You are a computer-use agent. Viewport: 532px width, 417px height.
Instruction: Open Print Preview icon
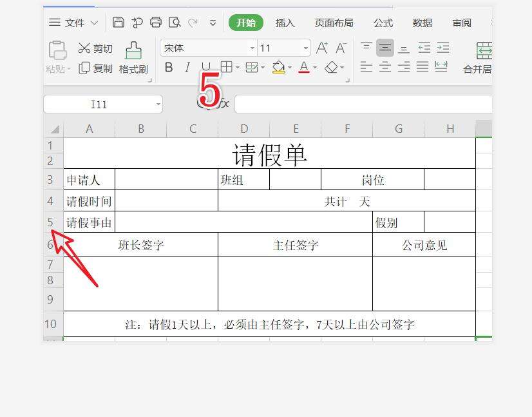pos(175,23)
